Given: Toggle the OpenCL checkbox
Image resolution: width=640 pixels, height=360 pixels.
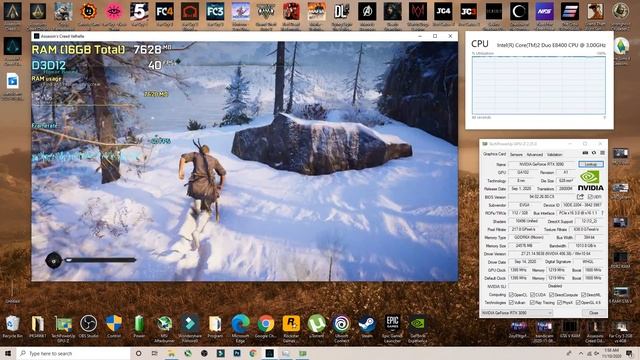Looking at the screenshot, I should tap(511, 295).
